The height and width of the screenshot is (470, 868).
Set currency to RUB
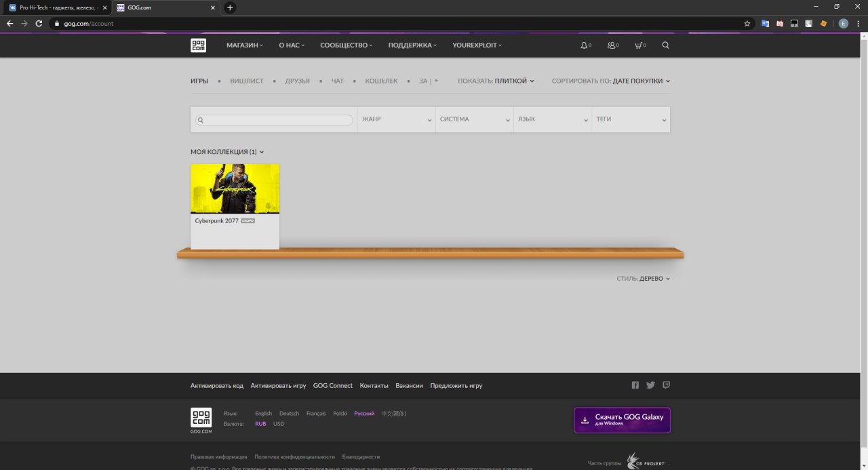tap(260, 424)
